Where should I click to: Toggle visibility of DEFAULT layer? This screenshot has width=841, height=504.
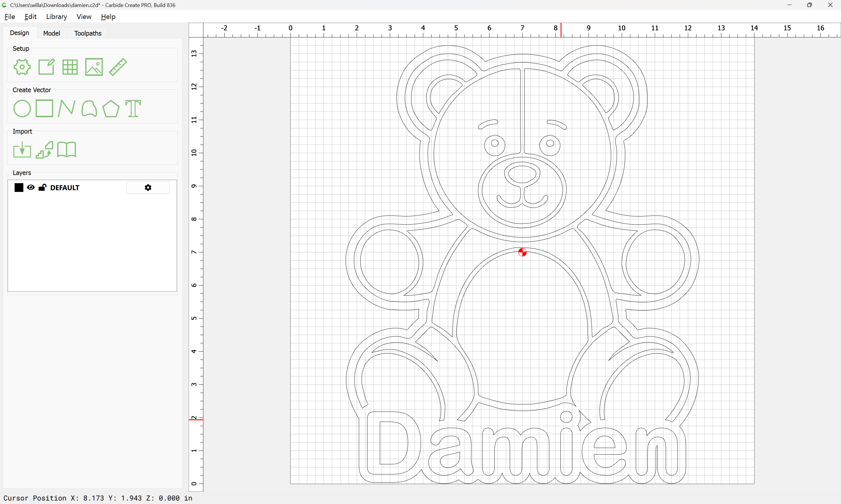pos(31,188)
